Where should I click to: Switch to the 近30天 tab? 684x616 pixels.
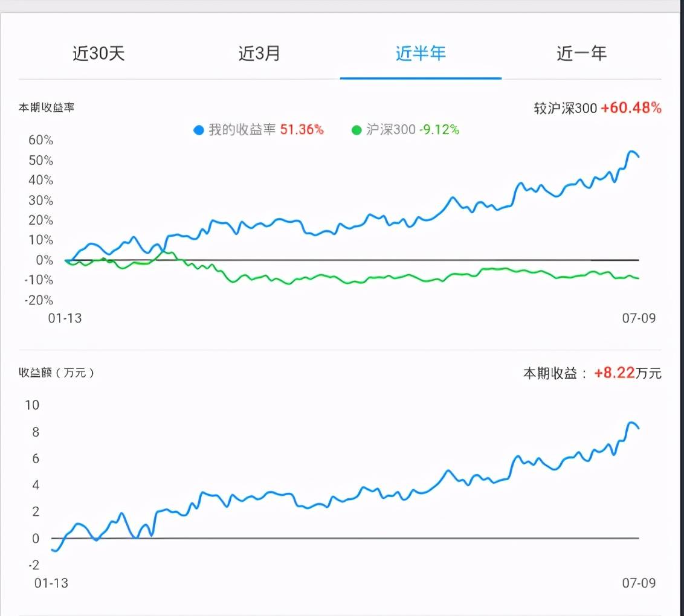pos(98,53)
